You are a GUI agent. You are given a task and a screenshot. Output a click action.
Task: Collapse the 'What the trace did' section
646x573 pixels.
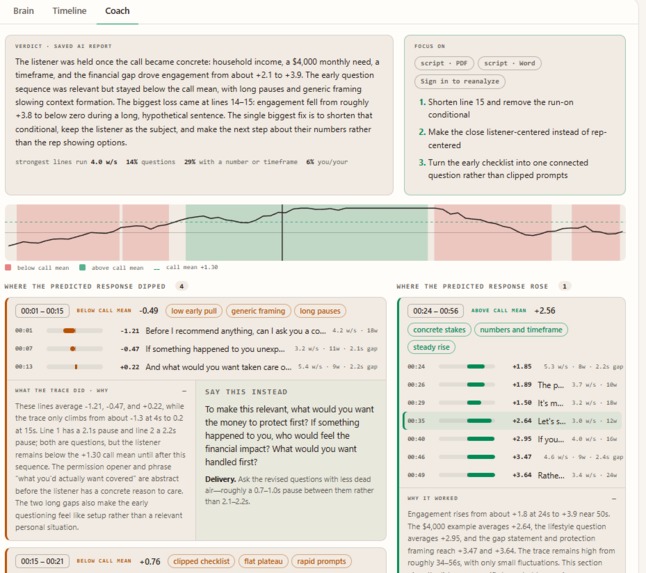(184, 391)
